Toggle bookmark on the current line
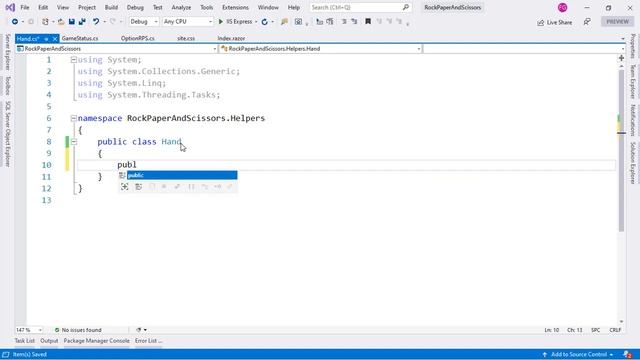Screen dimensions: 640x360 (x=368, y=22)
